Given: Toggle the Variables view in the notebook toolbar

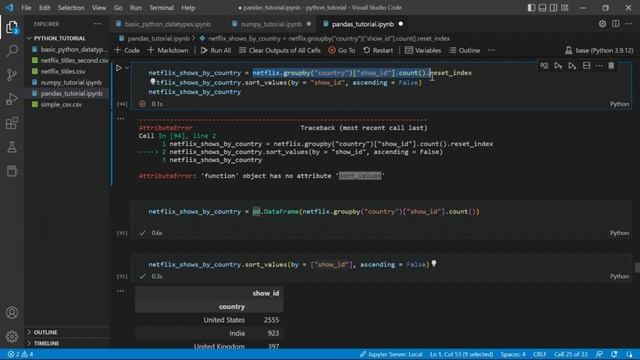Looking at the screenshot, I should click(x=423, y=50).
